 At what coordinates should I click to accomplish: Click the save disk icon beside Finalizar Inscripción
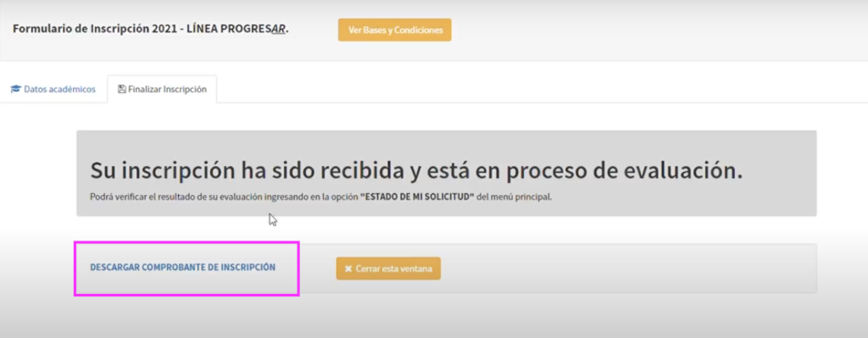pos(122,89)
